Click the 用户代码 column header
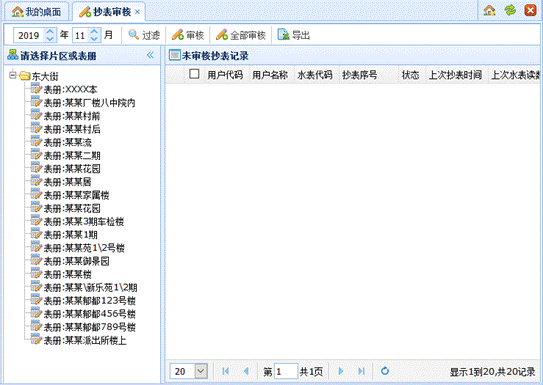Viewport: 543px width, 385px height. coord(225,74)
